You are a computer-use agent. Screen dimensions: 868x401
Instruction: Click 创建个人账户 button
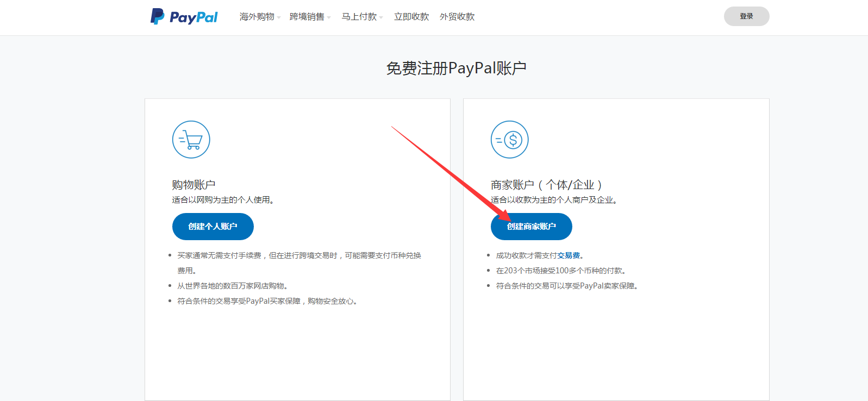click(213, 227)
